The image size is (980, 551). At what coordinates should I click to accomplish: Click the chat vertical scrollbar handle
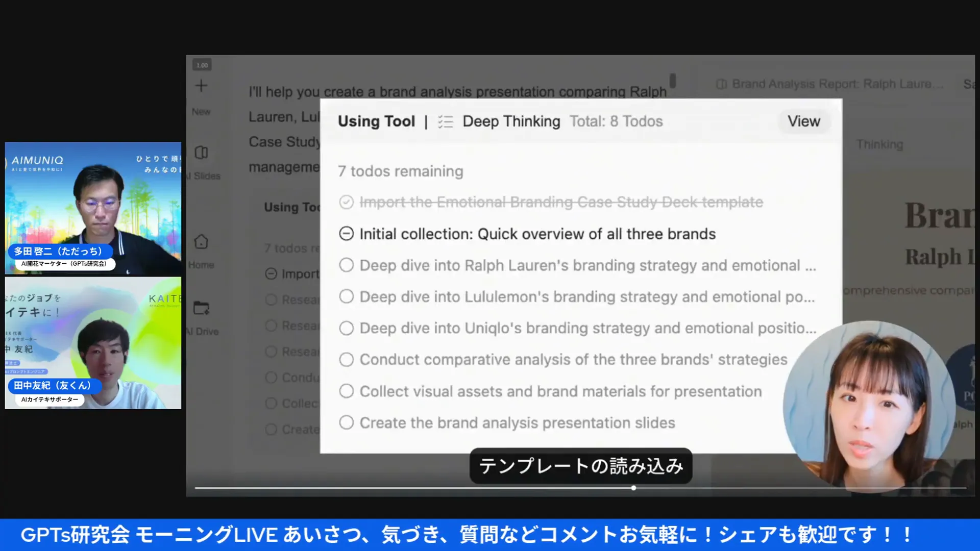[673, 81]
